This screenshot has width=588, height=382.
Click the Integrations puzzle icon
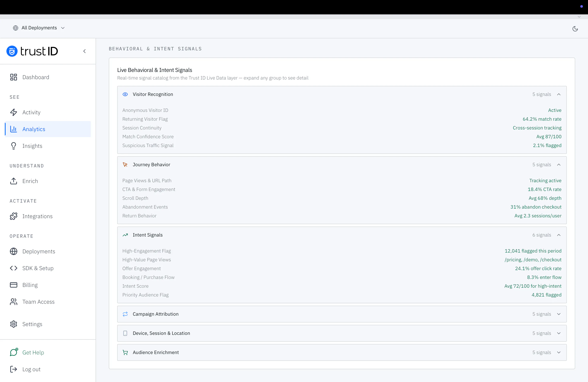coord(14,216)
